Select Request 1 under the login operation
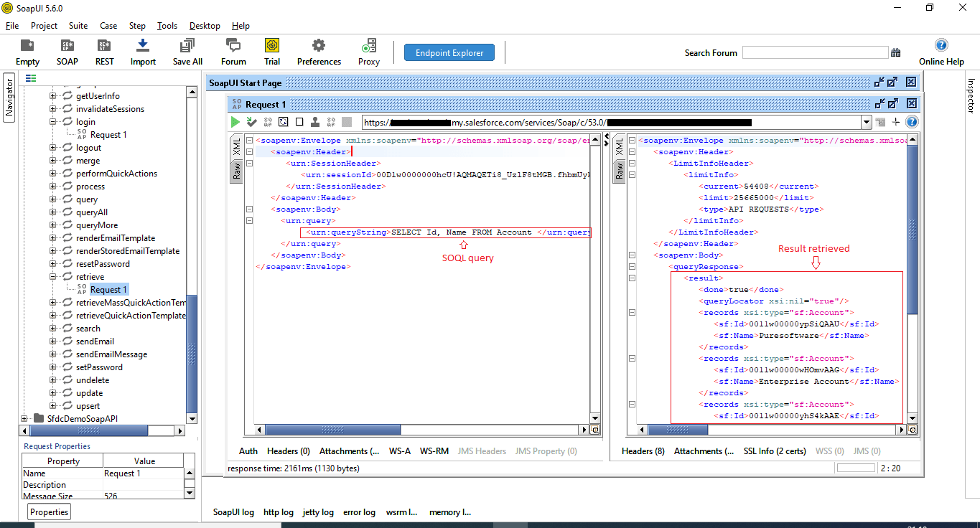The height and width of the screenshot is (528, 980). [x=108, y=135]
